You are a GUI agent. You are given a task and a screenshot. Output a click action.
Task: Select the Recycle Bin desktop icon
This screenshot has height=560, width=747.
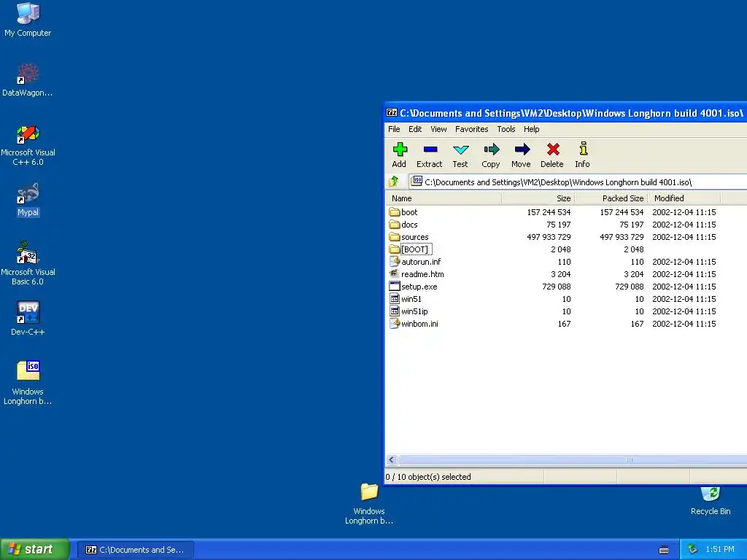[x=711, y=501]
